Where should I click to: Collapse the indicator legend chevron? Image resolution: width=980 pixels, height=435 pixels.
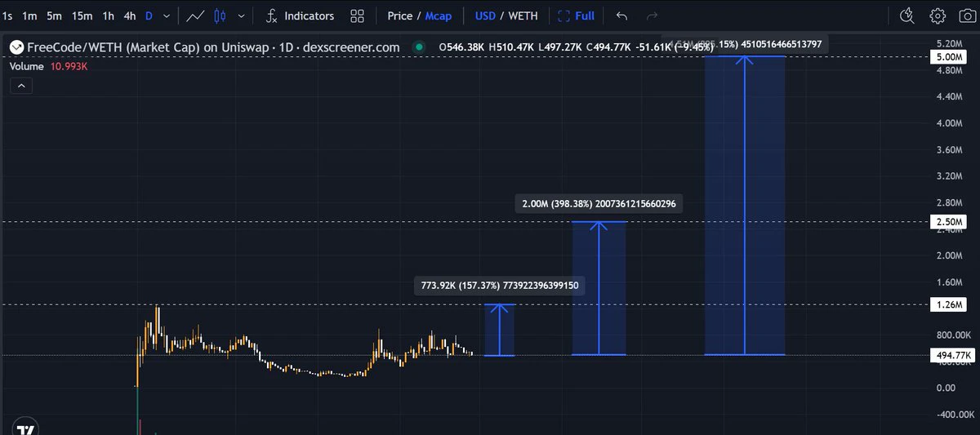click(x=21, y=86)
